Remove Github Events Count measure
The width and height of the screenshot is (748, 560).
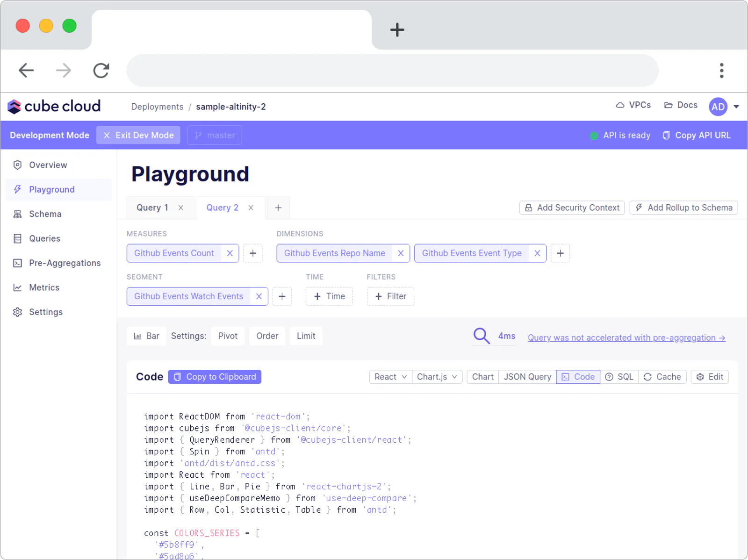230,253
